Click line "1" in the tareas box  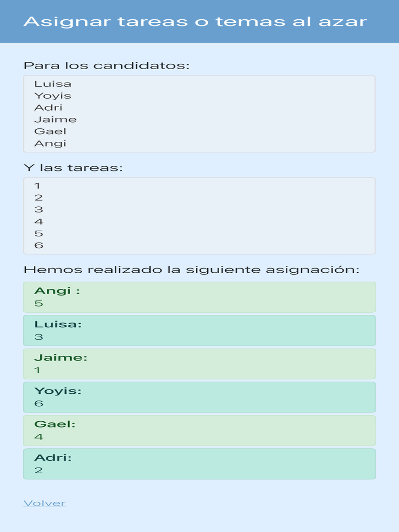(37, 185)
